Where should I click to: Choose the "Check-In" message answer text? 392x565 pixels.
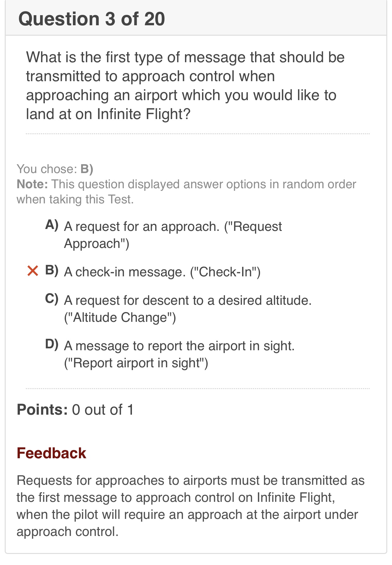coord(162,272)
